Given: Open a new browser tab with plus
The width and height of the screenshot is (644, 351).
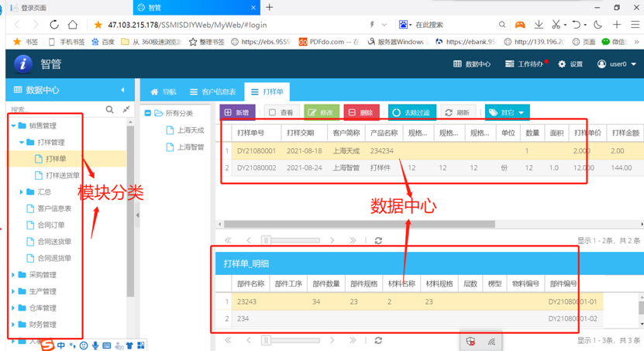Looking at the screenshot, I should click(270, 8).
